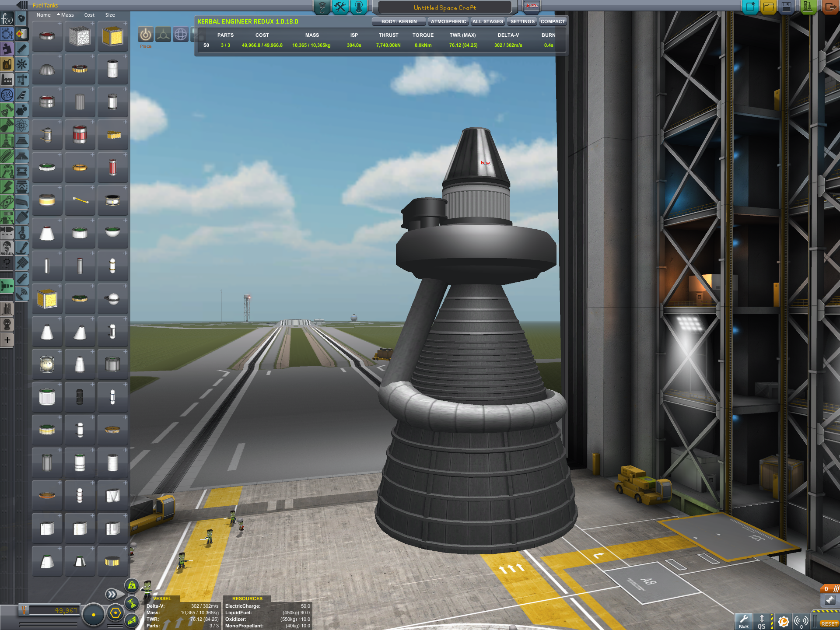
Task: Click the orange gear toolbar button
Action: [x=784, y=621]
